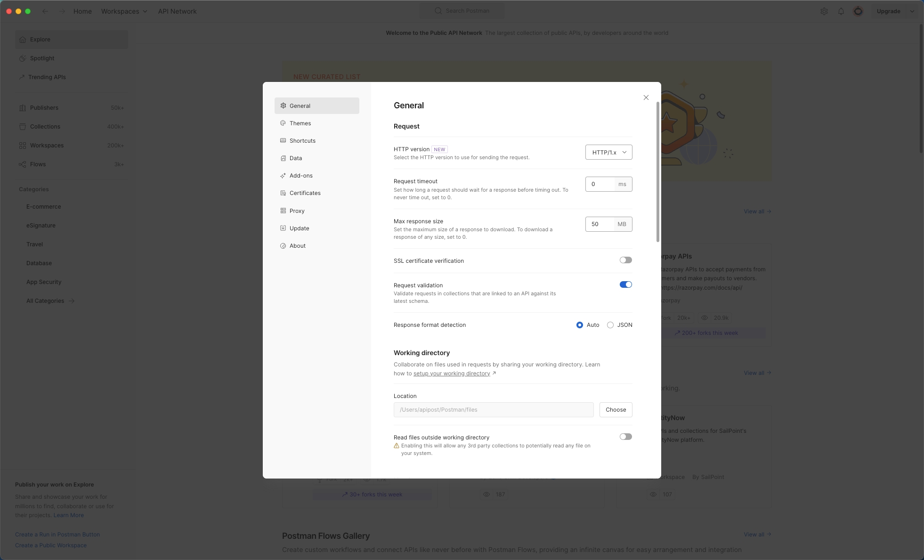Select E-commerce category

pyautogui.click(x=44, y=207)
